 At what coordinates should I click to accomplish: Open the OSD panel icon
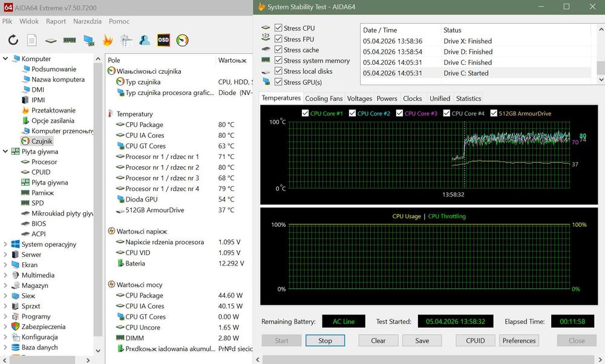tap(163, 40)
